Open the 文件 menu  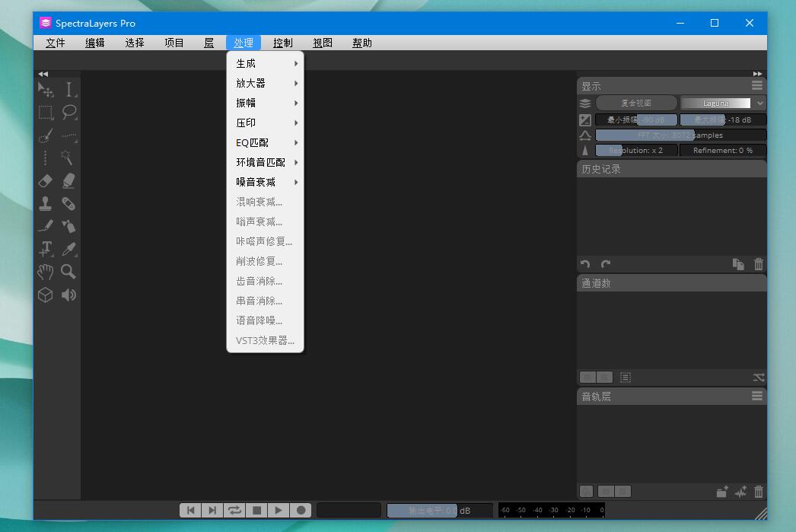point(56,43)
